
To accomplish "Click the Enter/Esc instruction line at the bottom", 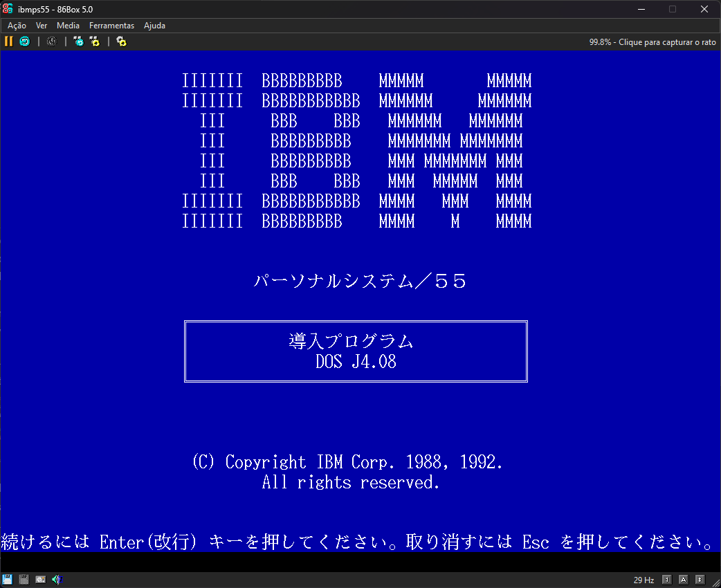I will pos(357,542).
